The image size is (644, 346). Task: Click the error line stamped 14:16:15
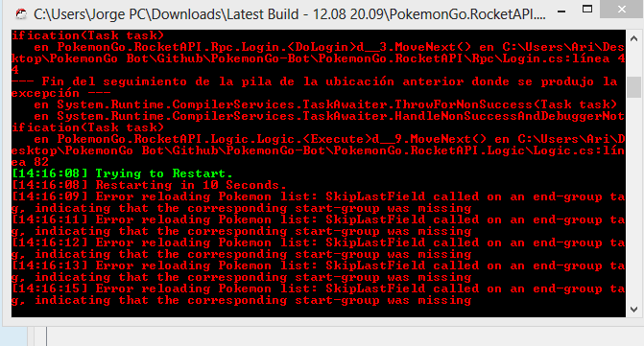point(319,294)
